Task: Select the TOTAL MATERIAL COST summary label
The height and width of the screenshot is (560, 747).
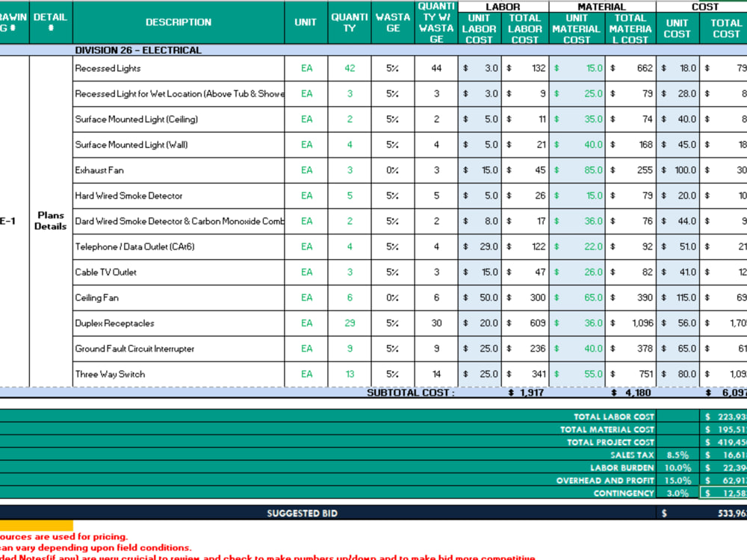Action: (x=607, y=429)
